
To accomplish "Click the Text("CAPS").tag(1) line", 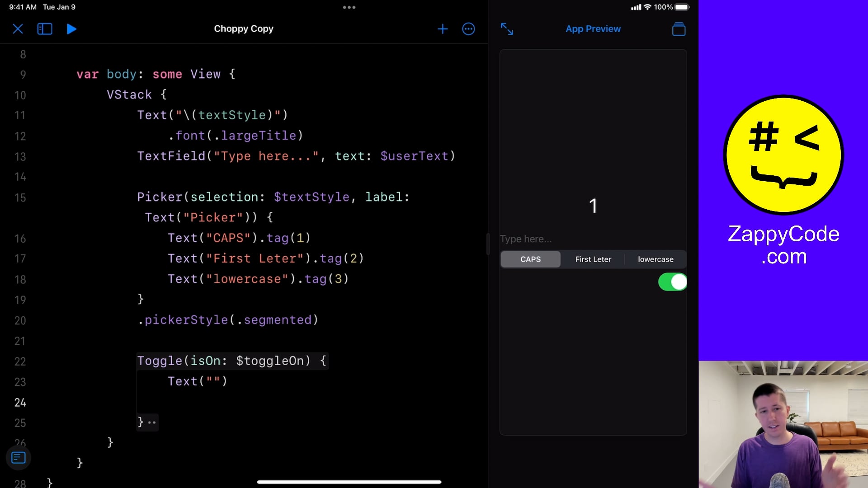I will pyautogui.click(x=239, y=238).
